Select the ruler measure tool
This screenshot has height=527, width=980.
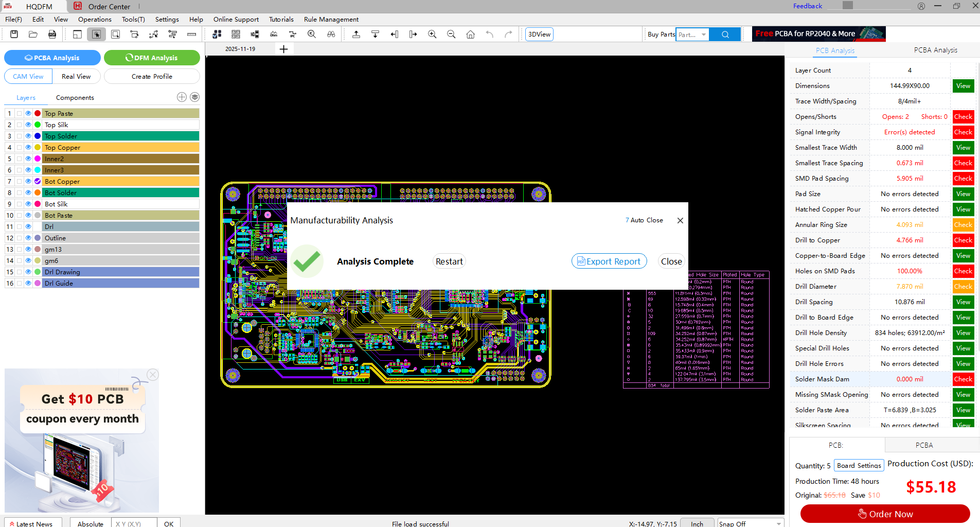[191, 34]
